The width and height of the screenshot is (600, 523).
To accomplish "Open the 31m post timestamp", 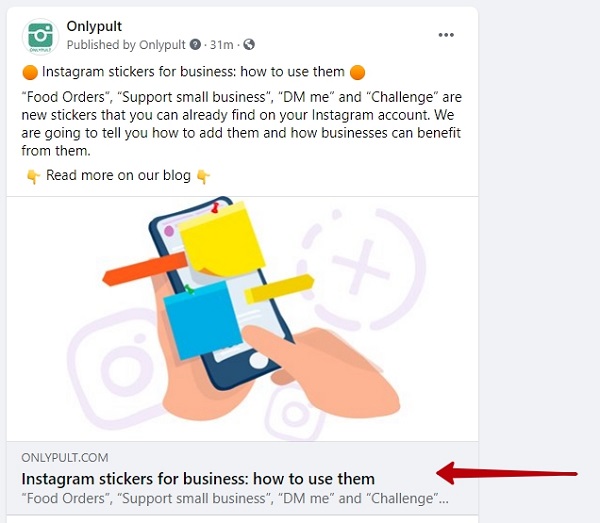I will coord(222,45).
